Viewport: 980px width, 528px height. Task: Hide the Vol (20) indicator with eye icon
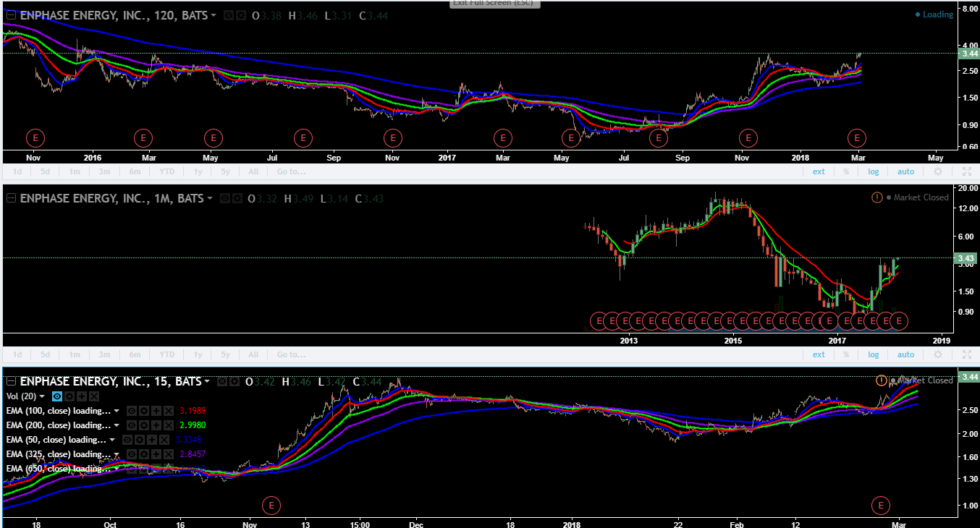[57, 396]
